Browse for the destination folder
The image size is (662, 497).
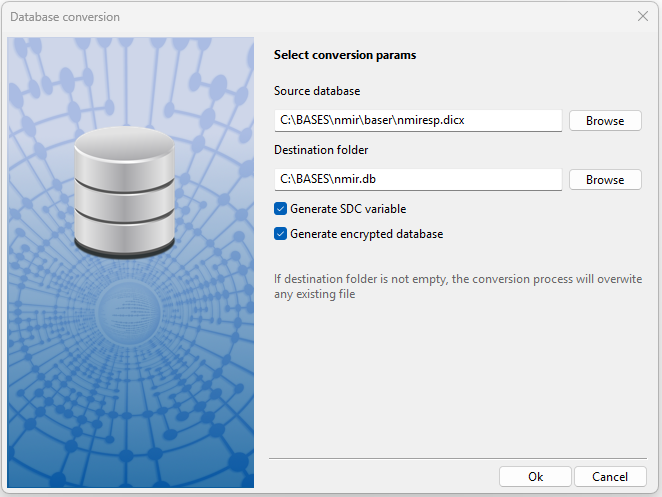605,180
